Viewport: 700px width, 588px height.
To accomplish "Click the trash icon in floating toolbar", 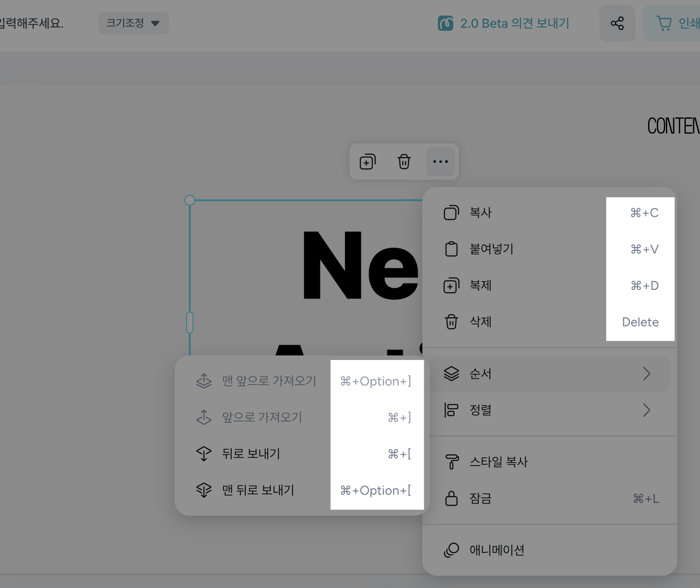I will pos(404,162).
